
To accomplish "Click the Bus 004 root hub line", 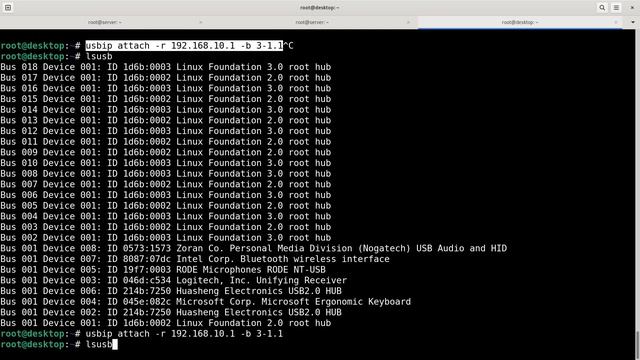I will coord(166,216).
